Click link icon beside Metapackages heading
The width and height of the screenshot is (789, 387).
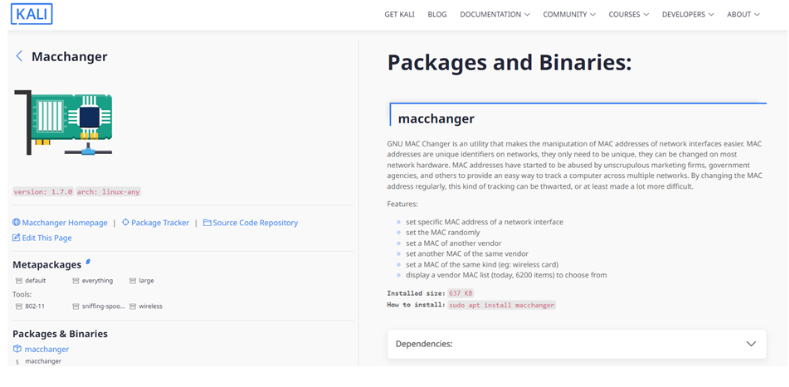click(89, 261)
